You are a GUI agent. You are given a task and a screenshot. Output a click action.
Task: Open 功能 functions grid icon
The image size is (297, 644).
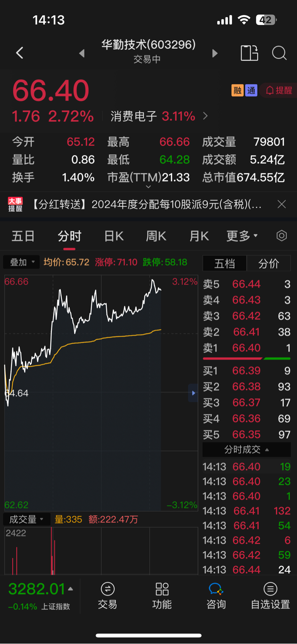[162, 596]
